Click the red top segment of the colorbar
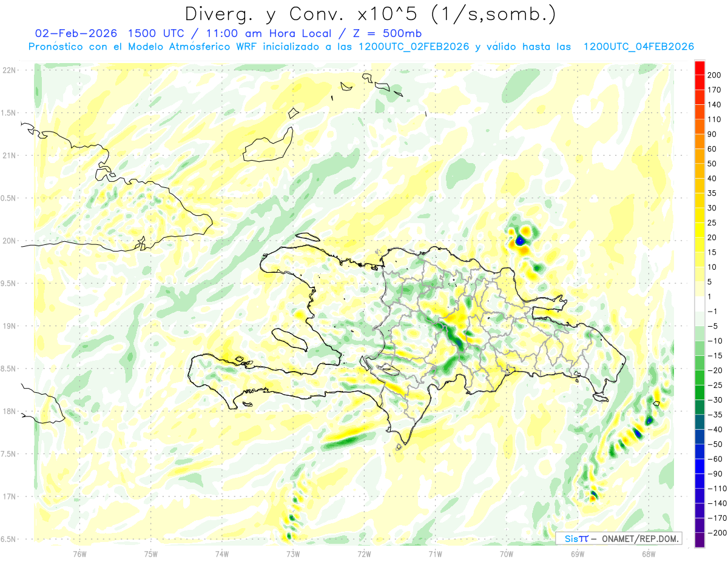This screenshot has height=562, width=728. click(x=700, y=67)
